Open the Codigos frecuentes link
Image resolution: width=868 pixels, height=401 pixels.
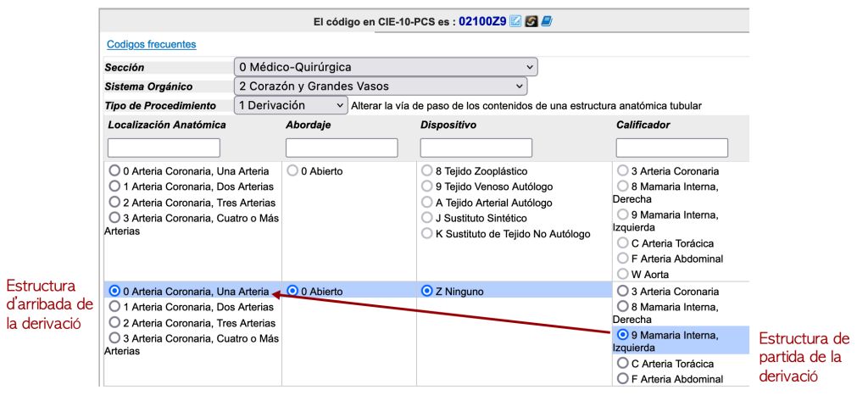151,44
